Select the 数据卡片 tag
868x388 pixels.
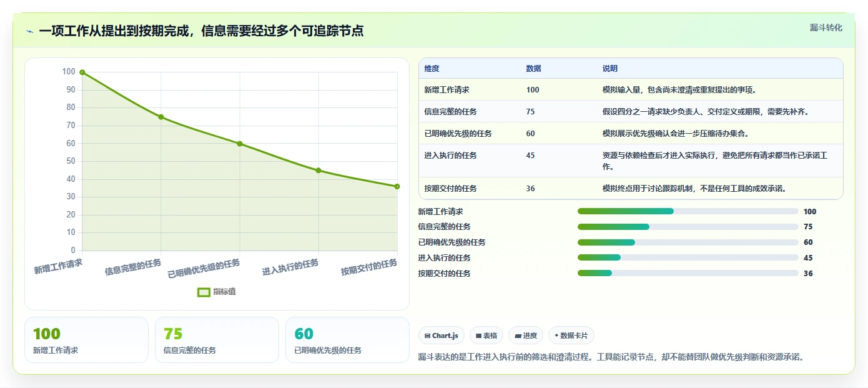coord(571,336)
